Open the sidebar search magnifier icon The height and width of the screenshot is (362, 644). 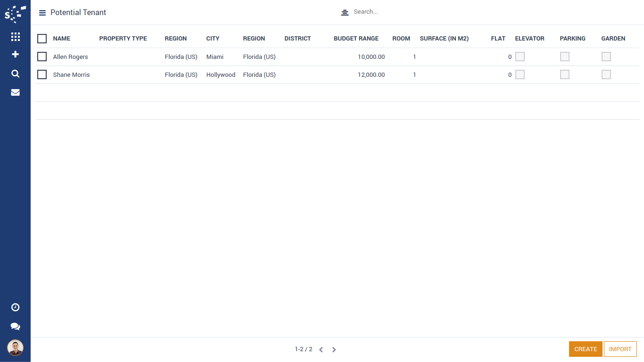click(15, 74)
